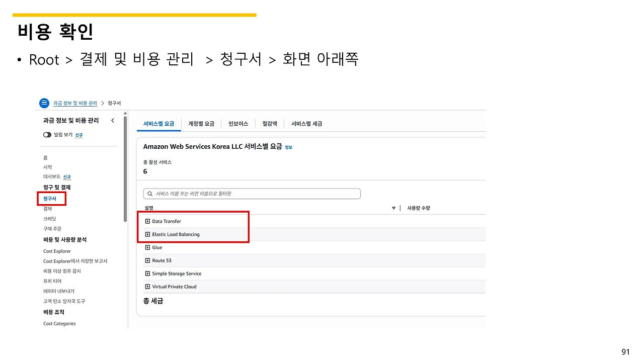The image size is (644, 362).
Task: Collapse the billing sidebar with the chevron icon
Action: point(113,120)
